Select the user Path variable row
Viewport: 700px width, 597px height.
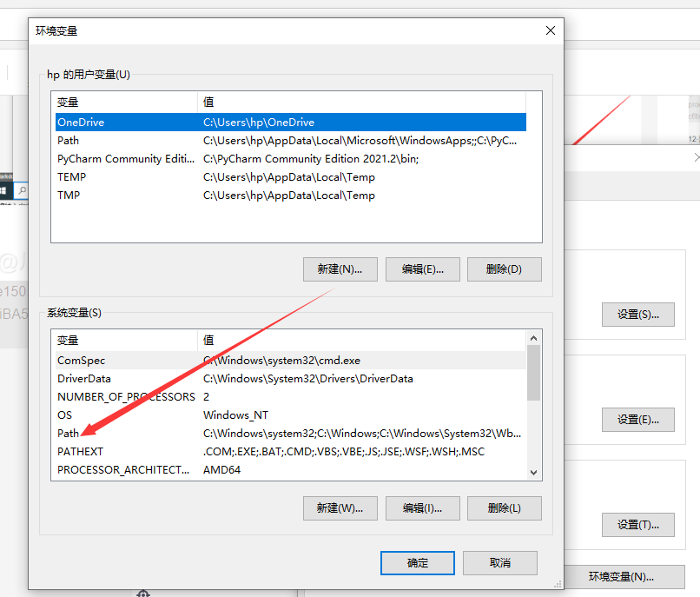(x=291, y=140)
